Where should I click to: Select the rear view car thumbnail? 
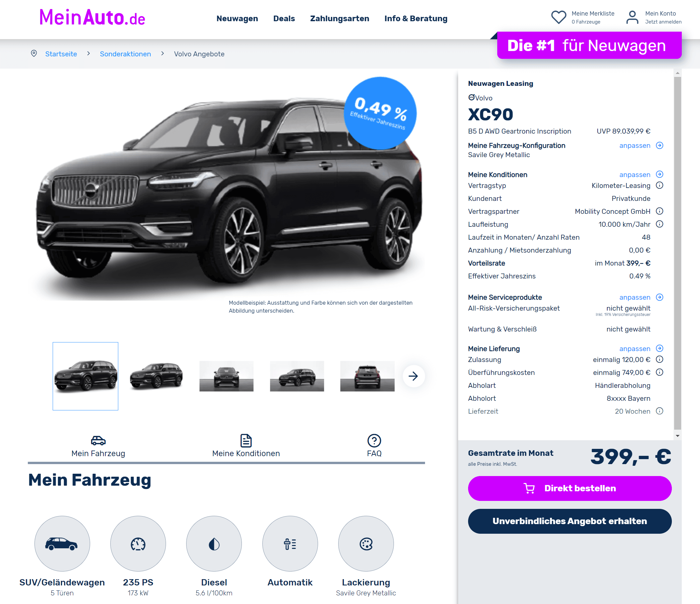(x=367, y=376)
